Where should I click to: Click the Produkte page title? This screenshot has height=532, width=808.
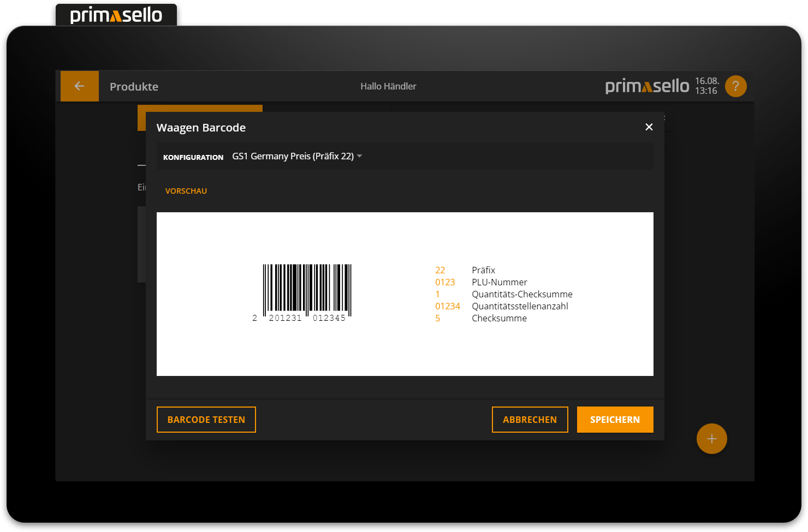tap(134, 86)
